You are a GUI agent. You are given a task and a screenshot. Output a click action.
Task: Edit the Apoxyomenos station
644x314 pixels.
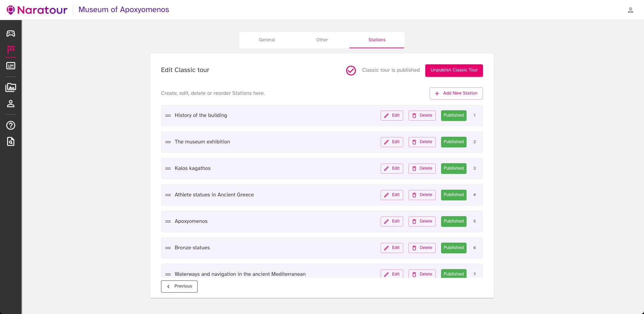392,222
